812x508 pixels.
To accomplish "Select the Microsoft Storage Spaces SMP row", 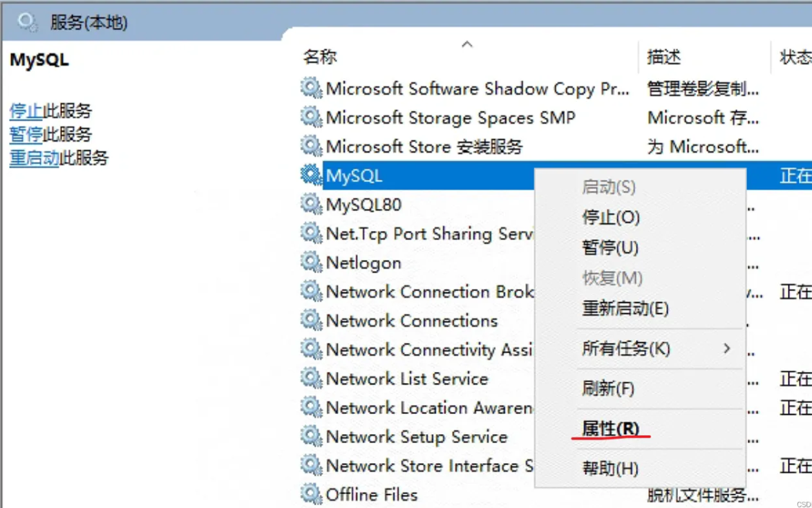I will [451, 117].
